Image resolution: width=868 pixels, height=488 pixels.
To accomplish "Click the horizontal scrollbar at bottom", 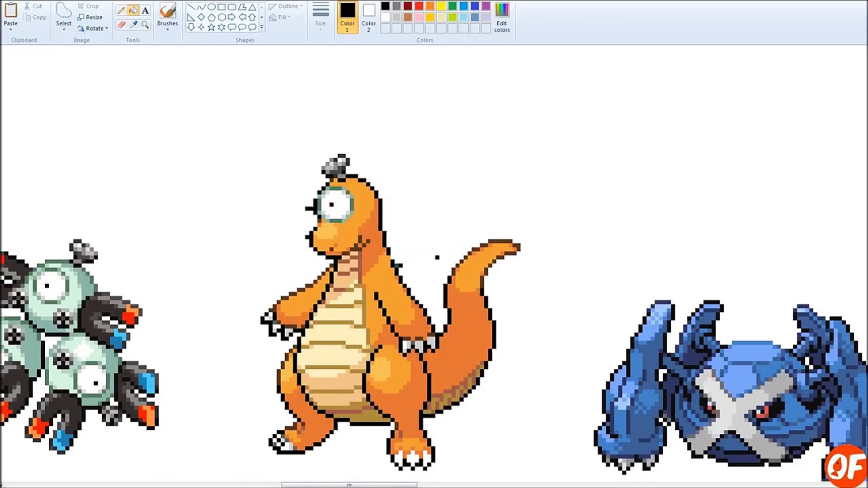I will pyautogui.click(x=349, y=485).
